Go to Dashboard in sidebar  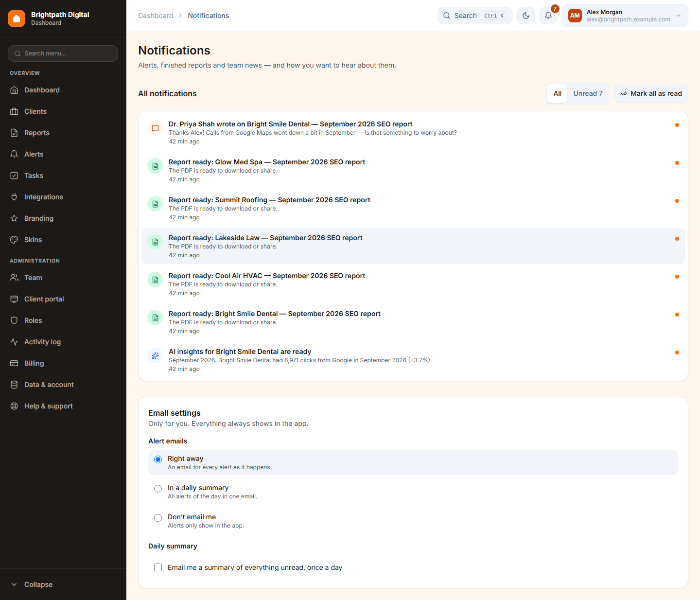coord(63,90)
